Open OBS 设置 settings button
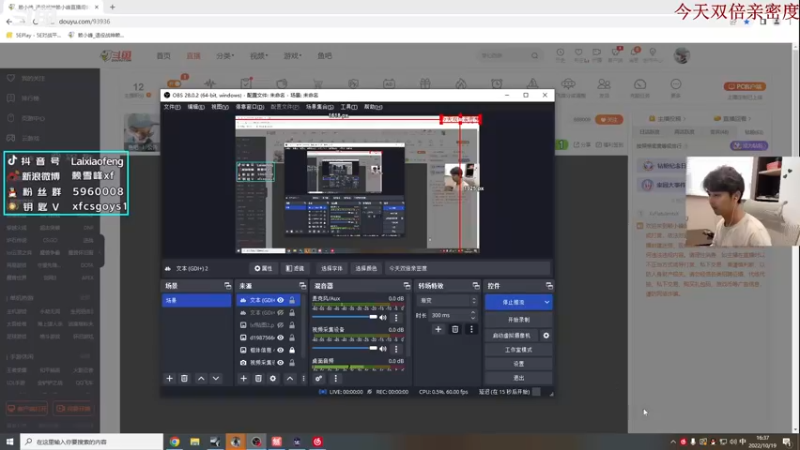The height and width of the screenshot is (450, 800). coord(518,364)
